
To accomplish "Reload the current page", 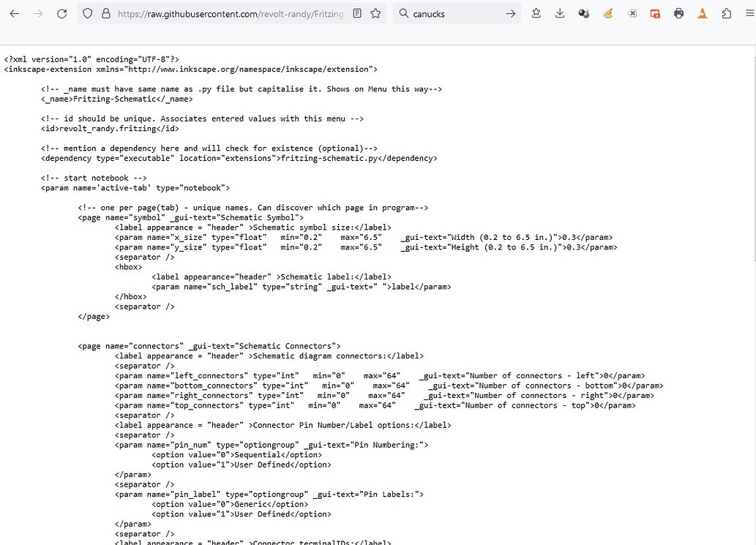I will pyautogui.click(x=61, y=13).
